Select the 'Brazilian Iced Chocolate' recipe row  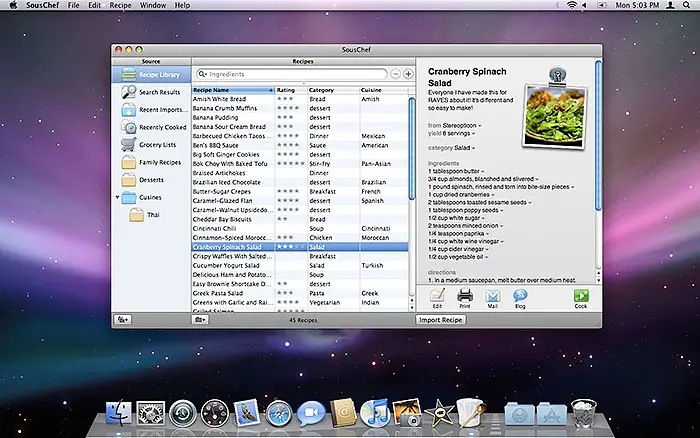[x=300, y=182]
